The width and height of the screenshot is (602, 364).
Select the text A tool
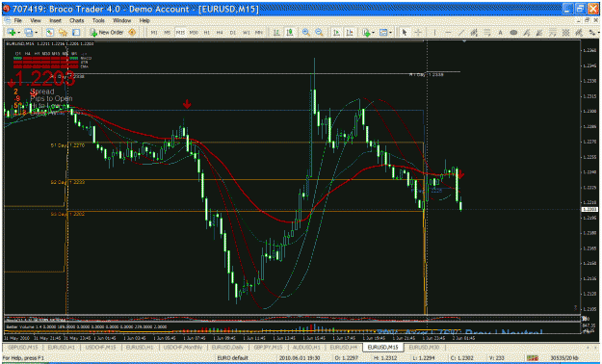click(x=500, y=33)
